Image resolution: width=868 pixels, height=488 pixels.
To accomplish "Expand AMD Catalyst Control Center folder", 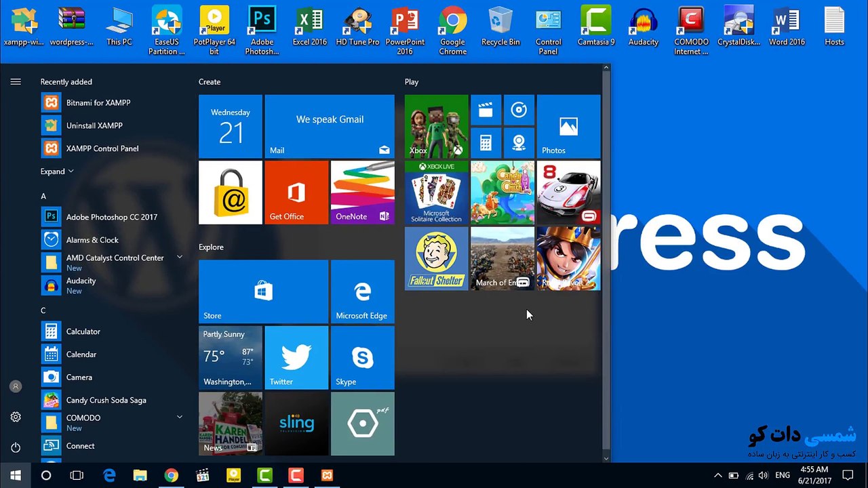I will (180, 258).
